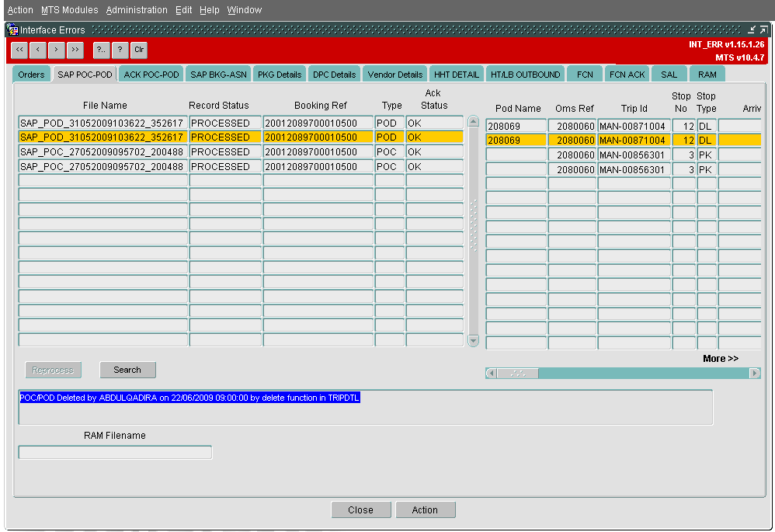This screenshot has height=532, width=775.
Task: Select fourth row SAP_POC_27052009095702_200488 file name
Action: click(x=103, y=167)
